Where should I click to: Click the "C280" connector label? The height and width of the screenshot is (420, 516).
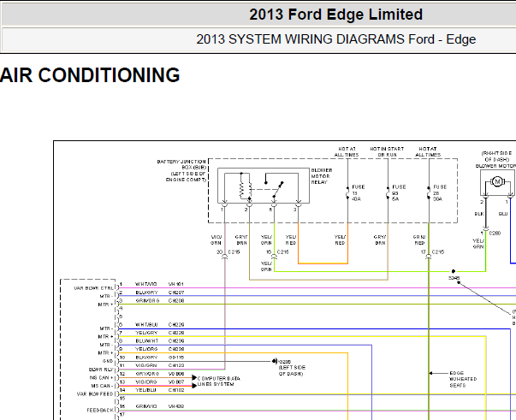tap(495, 234)
